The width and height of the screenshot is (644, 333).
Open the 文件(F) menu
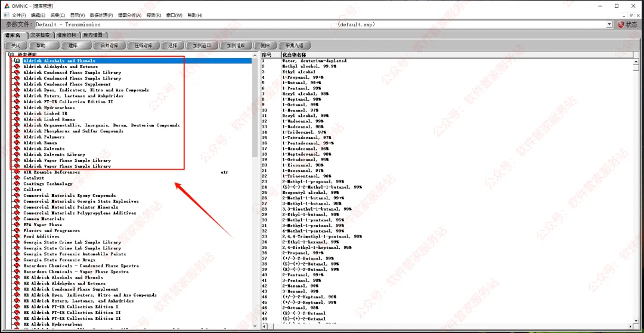click(x=19, y=15)
